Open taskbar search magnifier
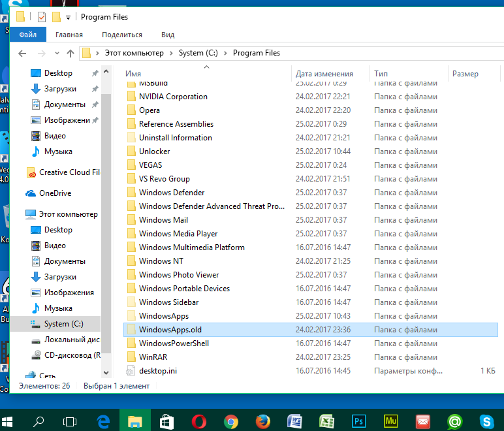Image resolution: width=504 pixels, height=431 pixels. click(39, 421)
